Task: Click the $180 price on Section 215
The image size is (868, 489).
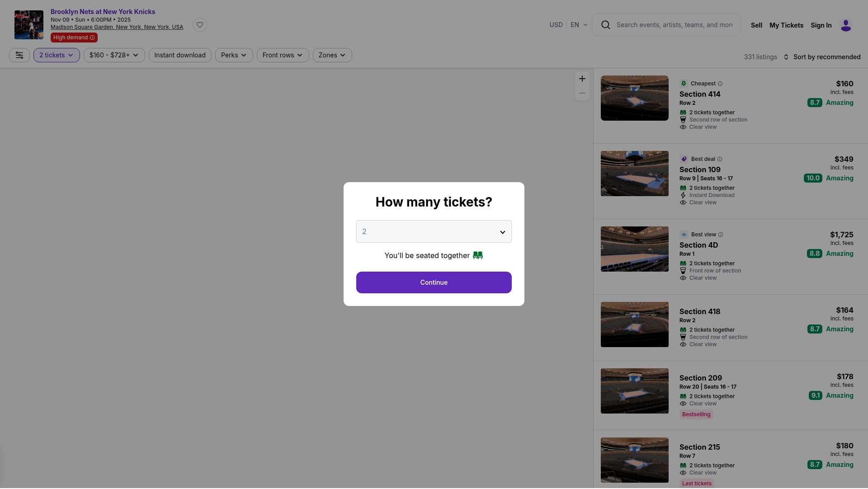Action: (844, 446)
